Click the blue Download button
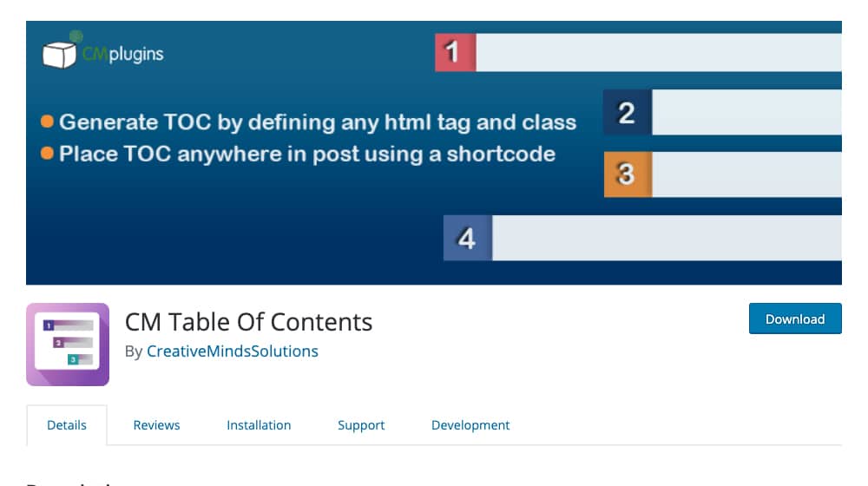 [795, 319]
